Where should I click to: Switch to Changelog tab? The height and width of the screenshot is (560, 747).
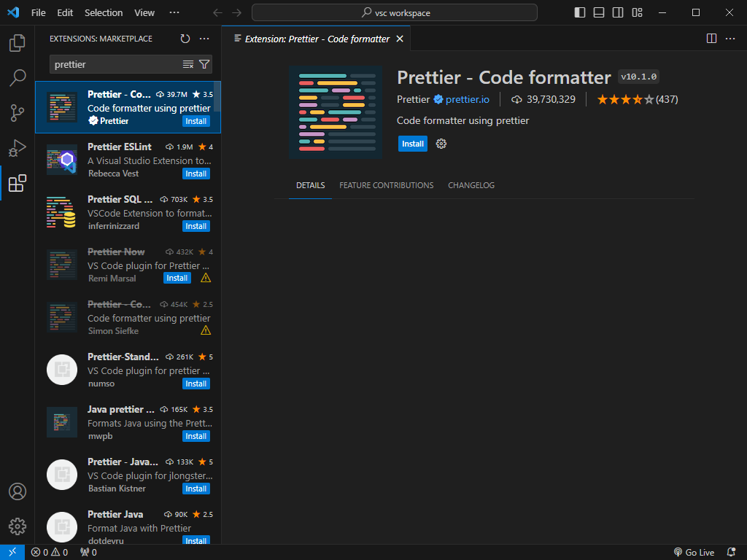point(471,185)
